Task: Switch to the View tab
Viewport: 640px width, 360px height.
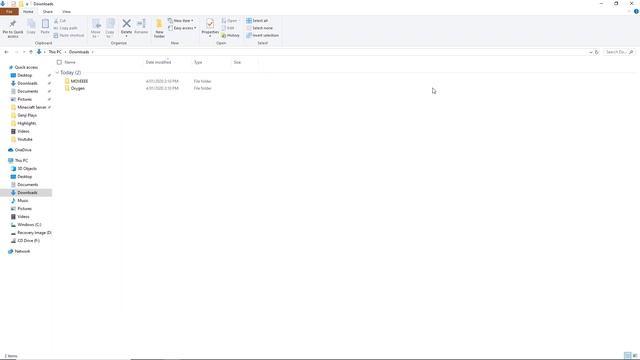Action: click(66, 11)
